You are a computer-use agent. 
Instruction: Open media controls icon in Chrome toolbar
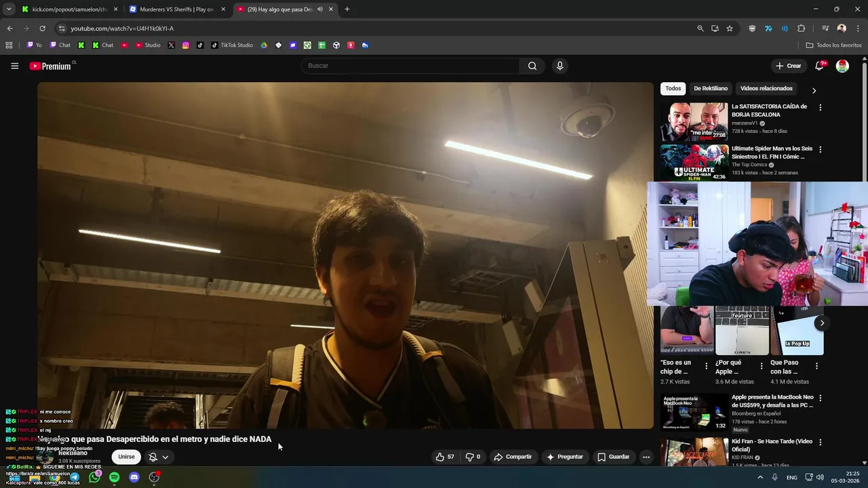tap(825, 28)
